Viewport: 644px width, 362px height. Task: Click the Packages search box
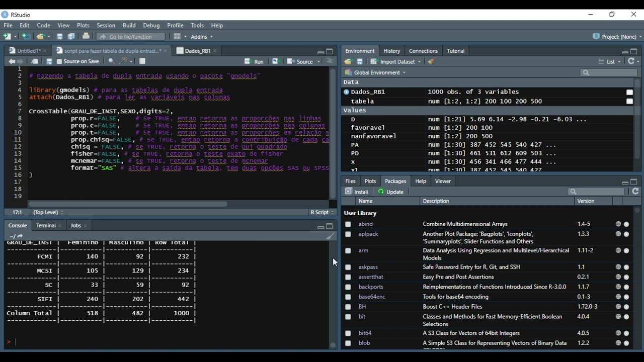coord(596,192)
